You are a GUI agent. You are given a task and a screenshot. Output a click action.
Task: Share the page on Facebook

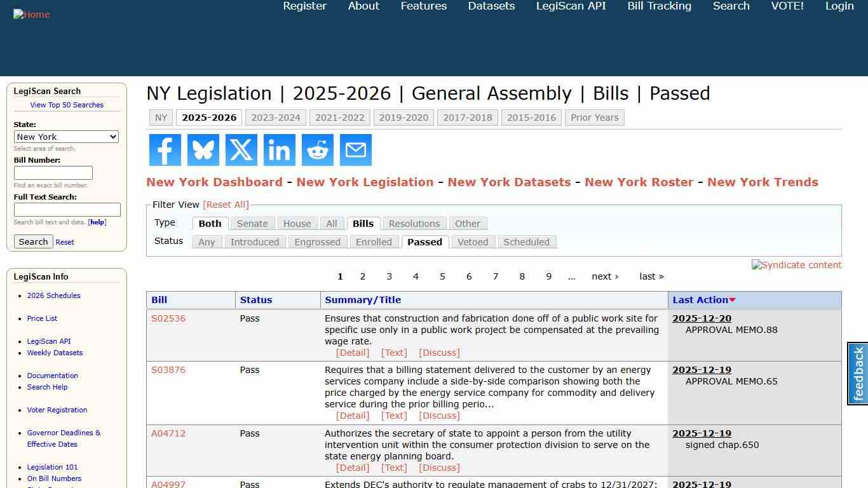click(165, 150)
